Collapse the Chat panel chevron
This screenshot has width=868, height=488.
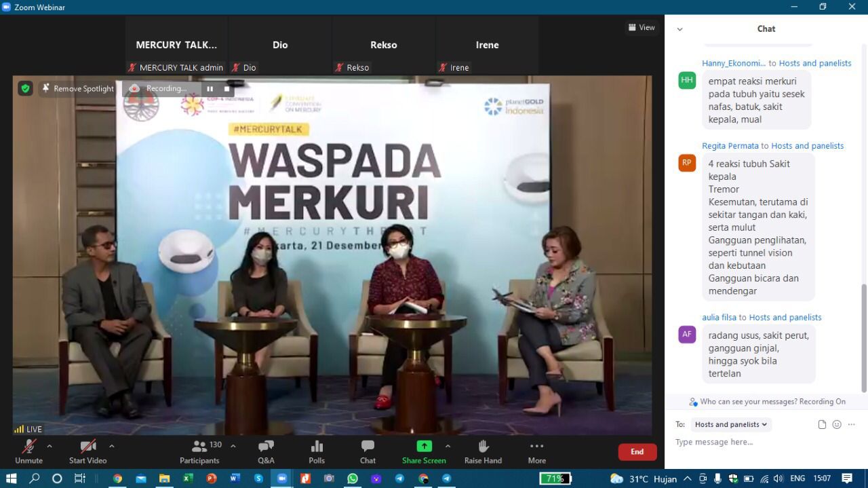pos(679,29)
